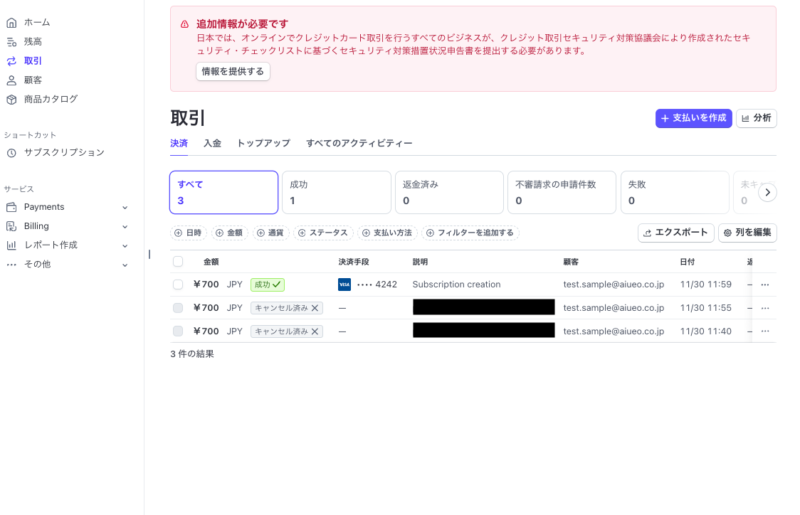
Task: Select the 決済 tab
Action: pos(179,143)
